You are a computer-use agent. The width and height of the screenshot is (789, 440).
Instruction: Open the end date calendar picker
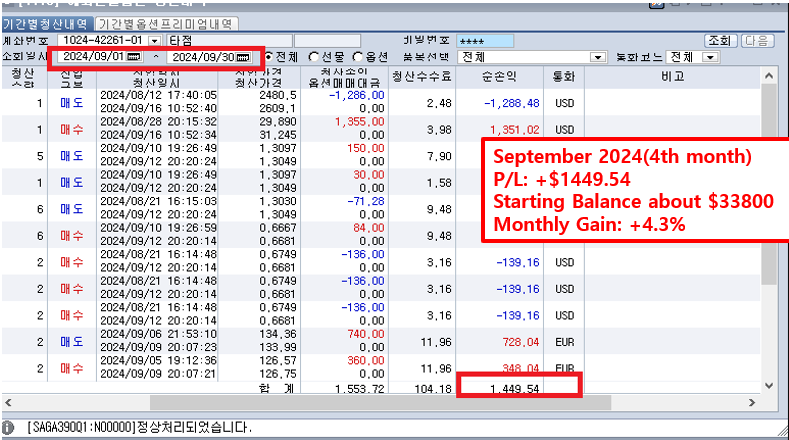click(x=243, y=57)
